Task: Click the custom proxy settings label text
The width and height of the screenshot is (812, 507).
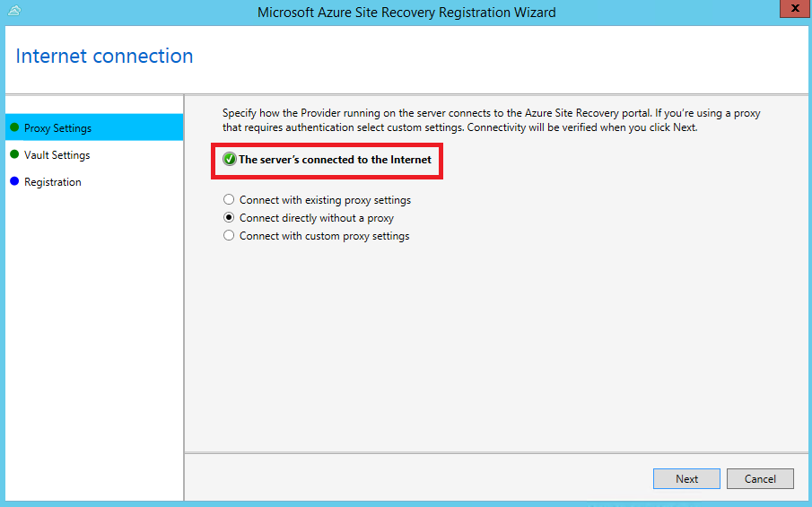Action: 324,236
